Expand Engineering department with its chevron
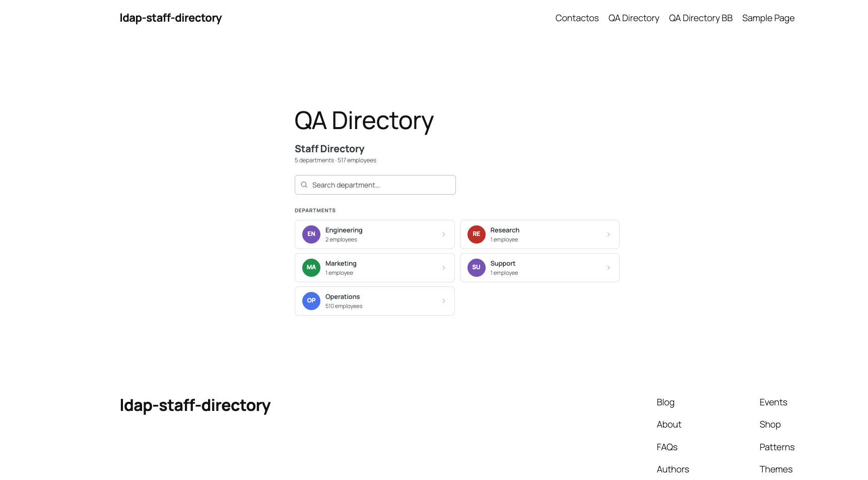 [x=444, y=234]
